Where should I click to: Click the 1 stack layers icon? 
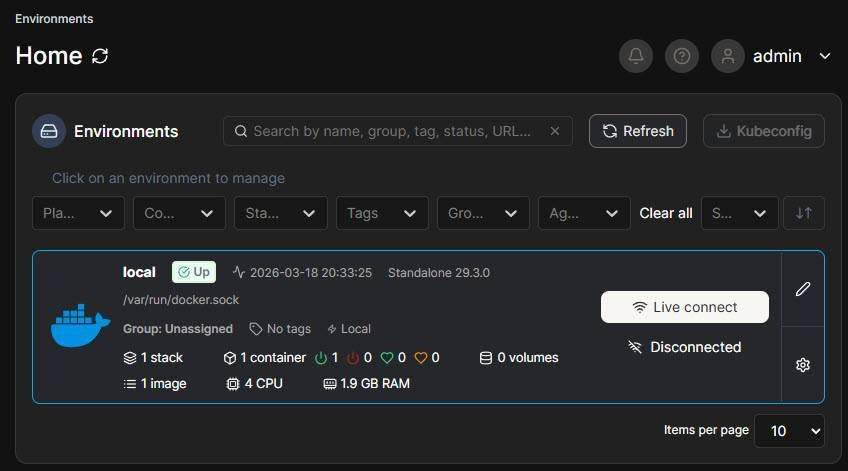[130, 358]
